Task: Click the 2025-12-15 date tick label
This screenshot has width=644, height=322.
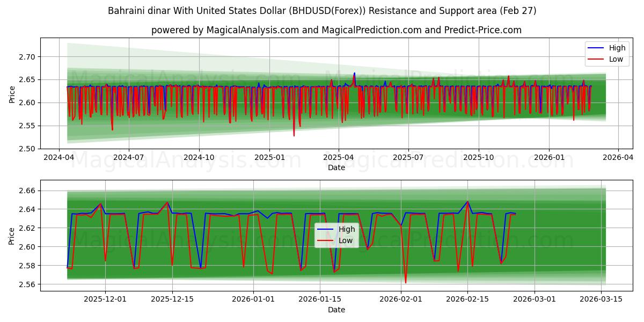Action: (172, 300)
